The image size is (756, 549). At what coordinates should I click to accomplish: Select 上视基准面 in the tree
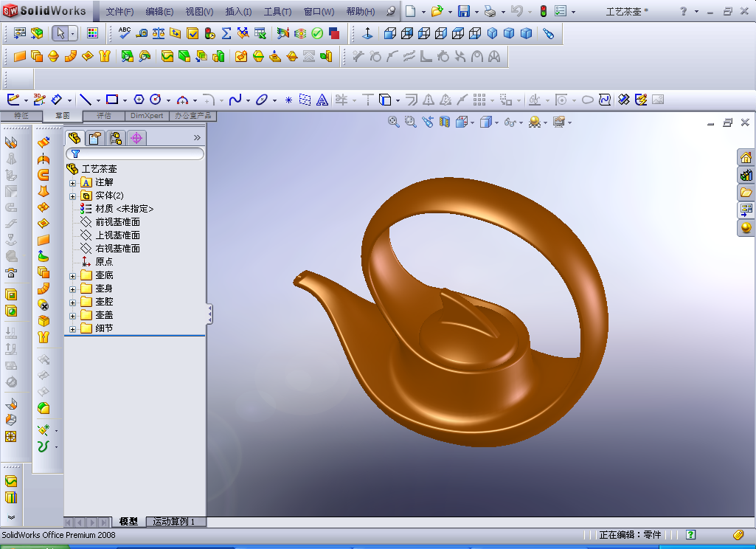click(118, 235)
